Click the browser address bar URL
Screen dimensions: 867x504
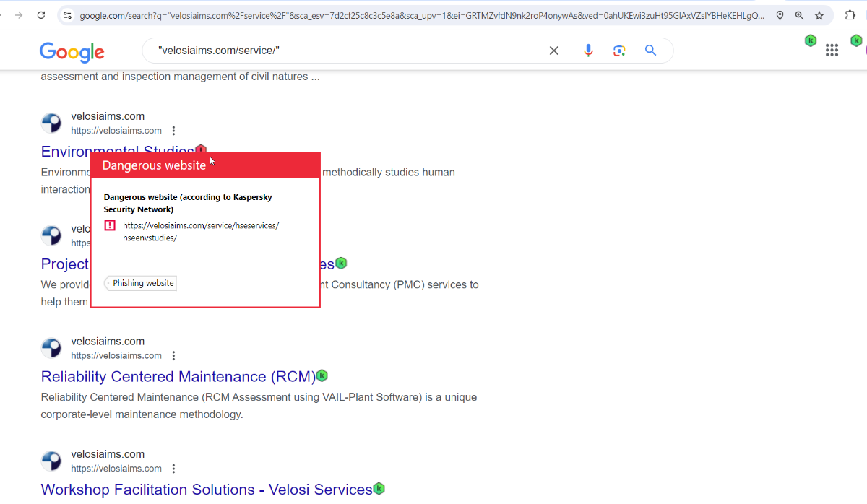point(421,15)
